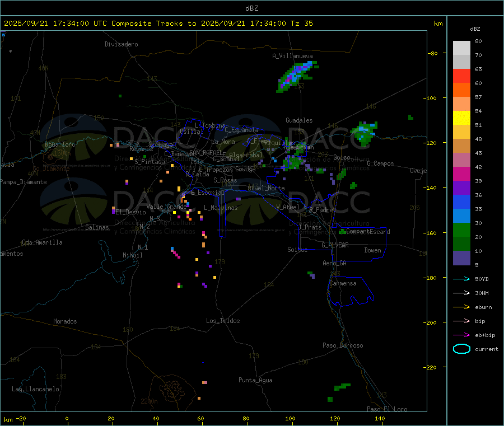This screenshot has height=426, width=504.
Task: Click the green echo patch near Paso_El_Loro
Action: pyautogui.click(x=342, y=386)
